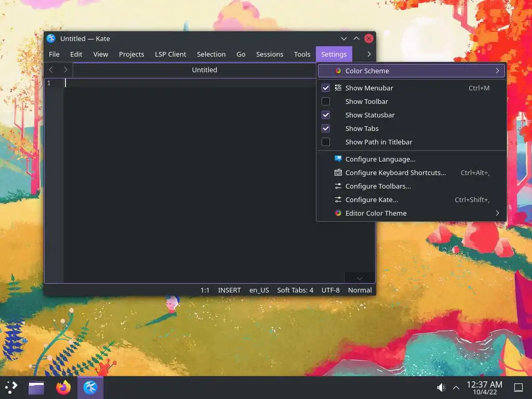The width and height of the screenshot is (532, 399).
Task: Open the LSP Client menu
Action: [x=170, y=54]
